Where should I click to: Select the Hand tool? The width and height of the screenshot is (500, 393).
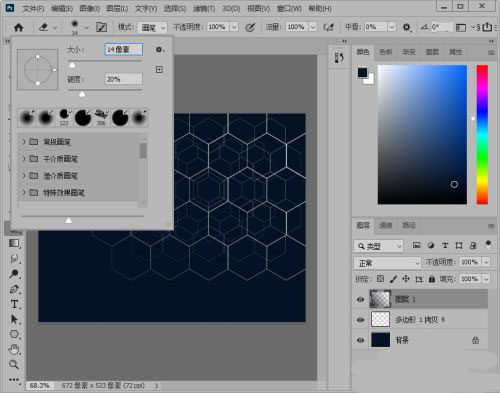pos(14,349)
